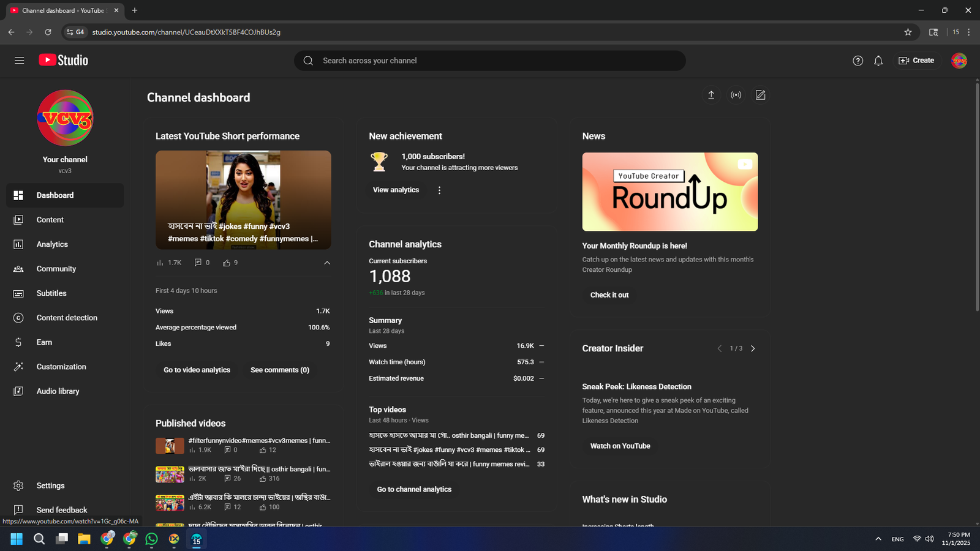The width and height of the screenshot is (980, 551).
Task: Click the channel search field
Action: (x=490, y=61)
